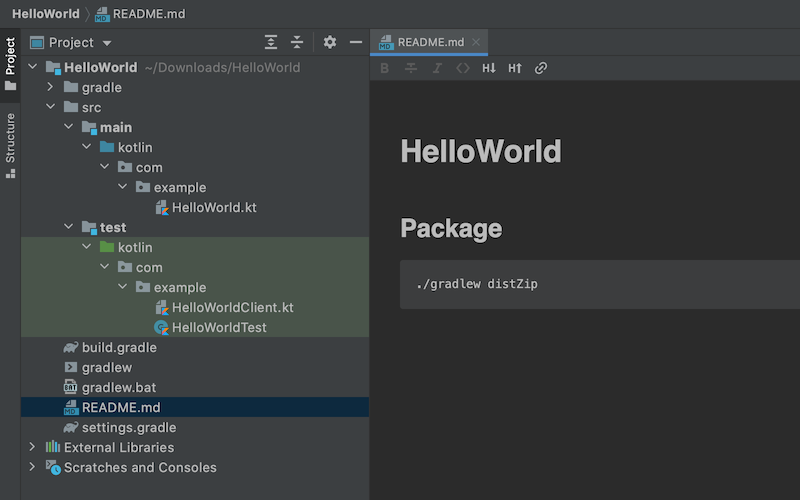800x500 pixels.
Task: Select HelloWorldTest in the test folder
Action: click(x=219, y=327)
